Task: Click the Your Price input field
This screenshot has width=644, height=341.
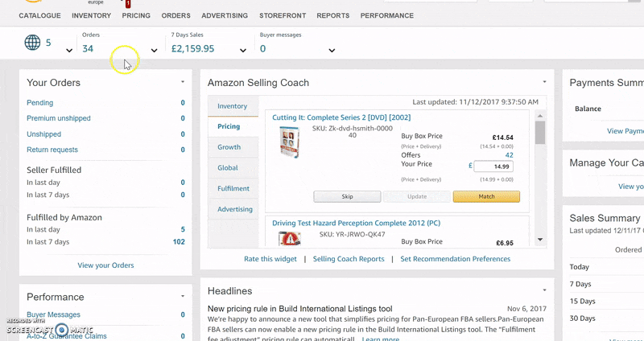Action: point(493,166)
